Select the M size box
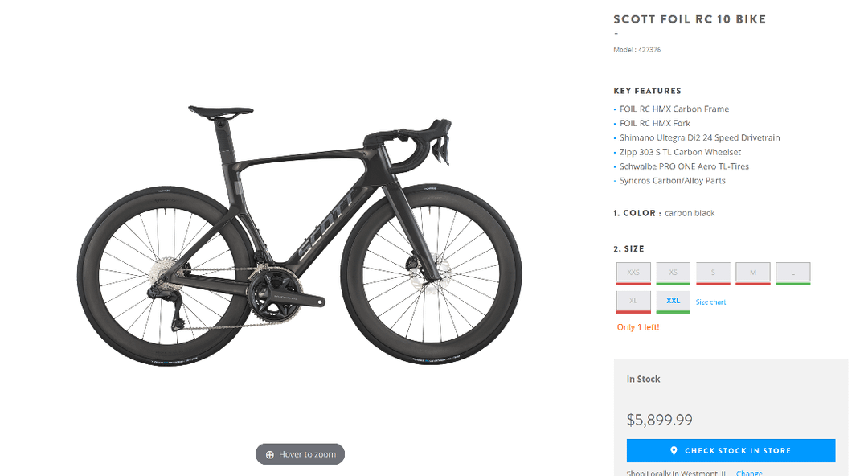The height and width of the screenshot is (476, 868). tap(753, 273)
